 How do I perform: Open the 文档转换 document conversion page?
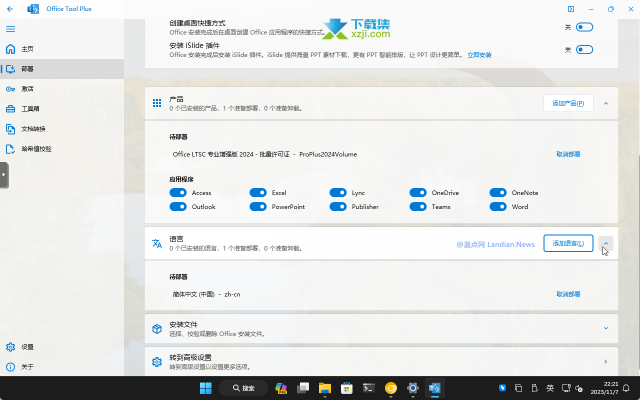[62, 129]
